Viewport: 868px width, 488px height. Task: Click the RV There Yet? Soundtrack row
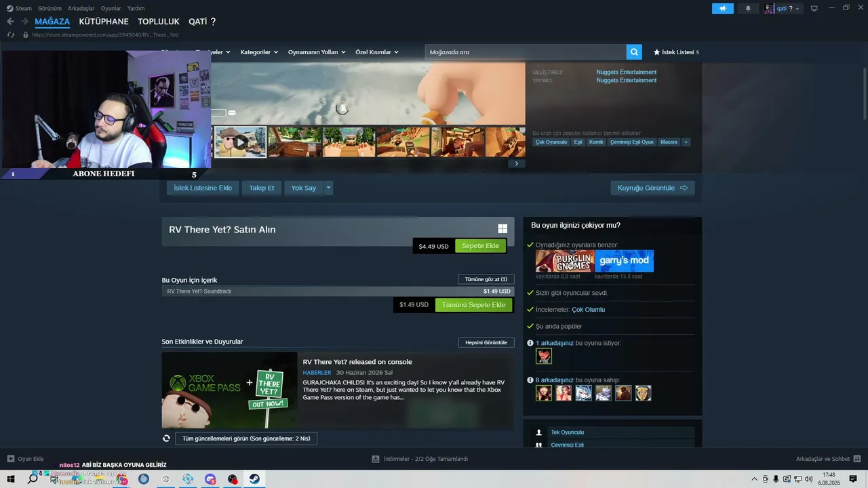[x=338, y=291]
